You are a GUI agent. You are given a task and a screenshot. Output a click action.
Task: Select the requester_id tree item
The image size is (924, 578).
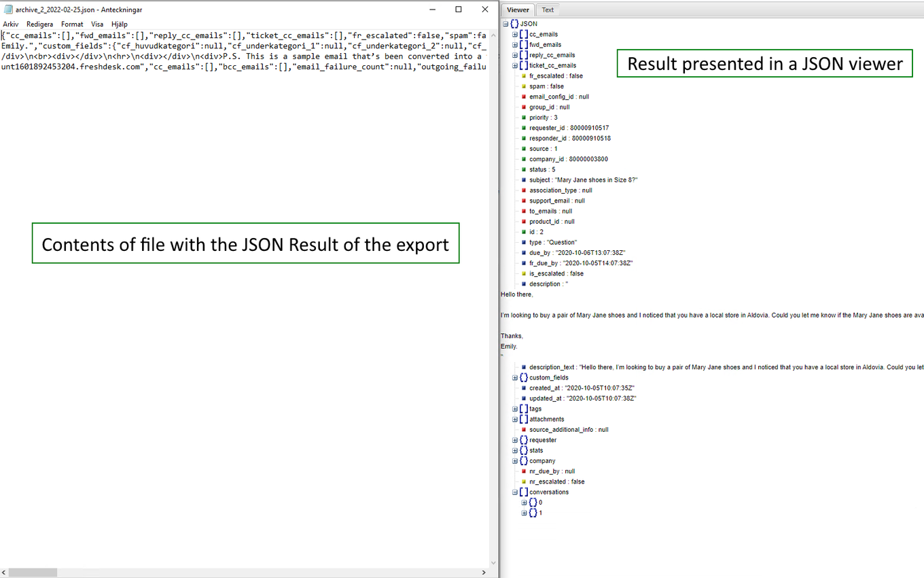tap(569, 128)
